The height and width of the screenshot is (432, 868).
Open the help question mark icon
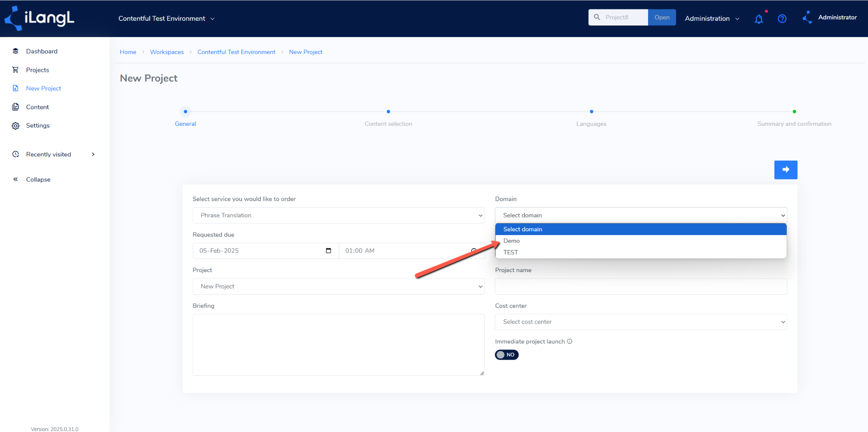(782, 19)
